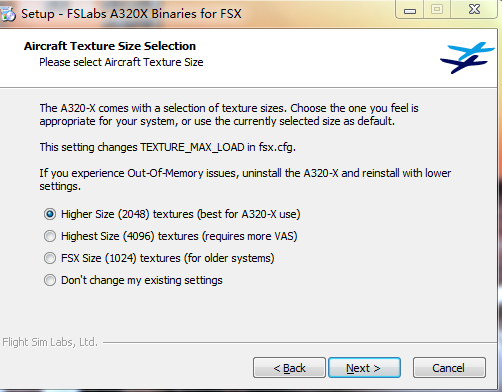Click the greyed-out maximize button
The width and height of the screenshot is (502, 392).
pos(437,10)
